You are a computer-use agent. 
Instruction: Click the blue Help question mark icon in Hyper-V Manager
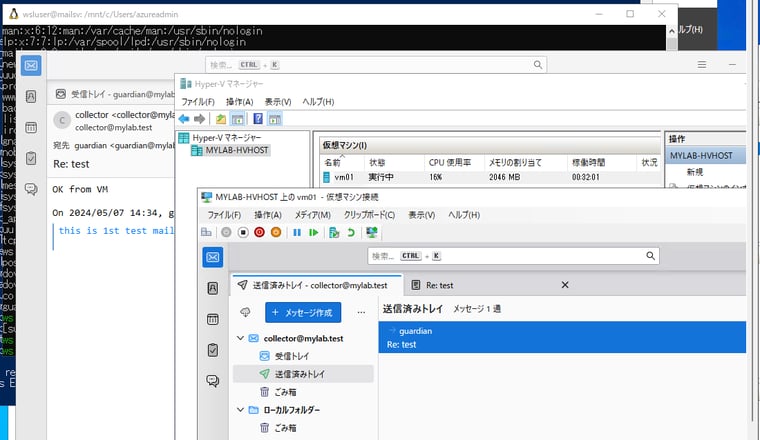click(258, 119)
